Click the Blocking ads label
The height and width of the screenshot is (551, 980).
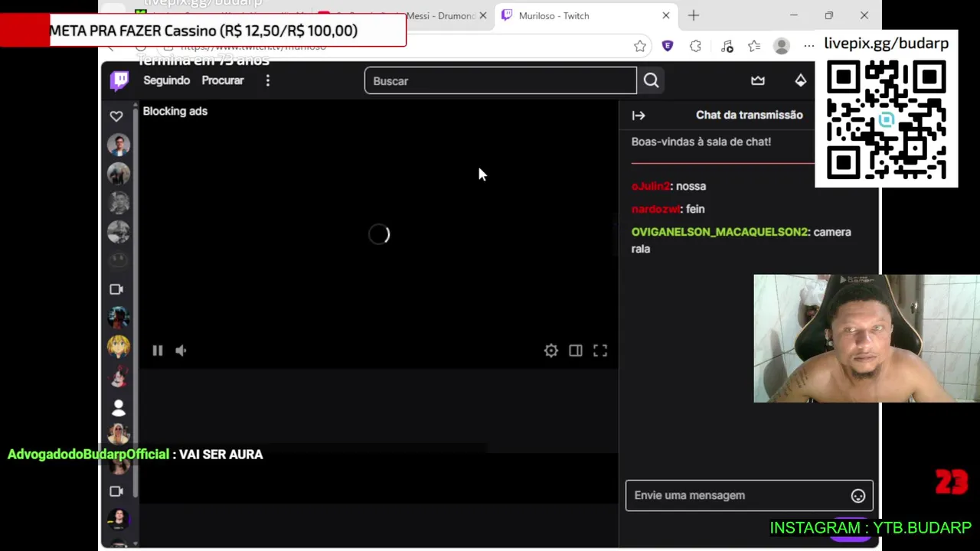coord(175,111)
